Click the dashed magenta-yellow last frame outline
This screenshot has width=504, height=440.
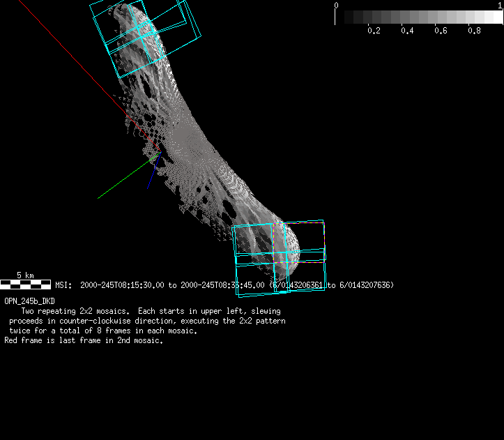point(274,244)
